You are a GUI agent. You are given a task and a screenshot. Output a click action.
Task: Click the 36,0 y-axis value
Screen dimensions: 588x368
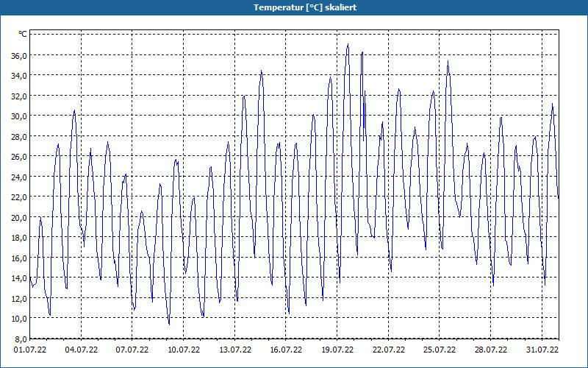coord(19,55)
